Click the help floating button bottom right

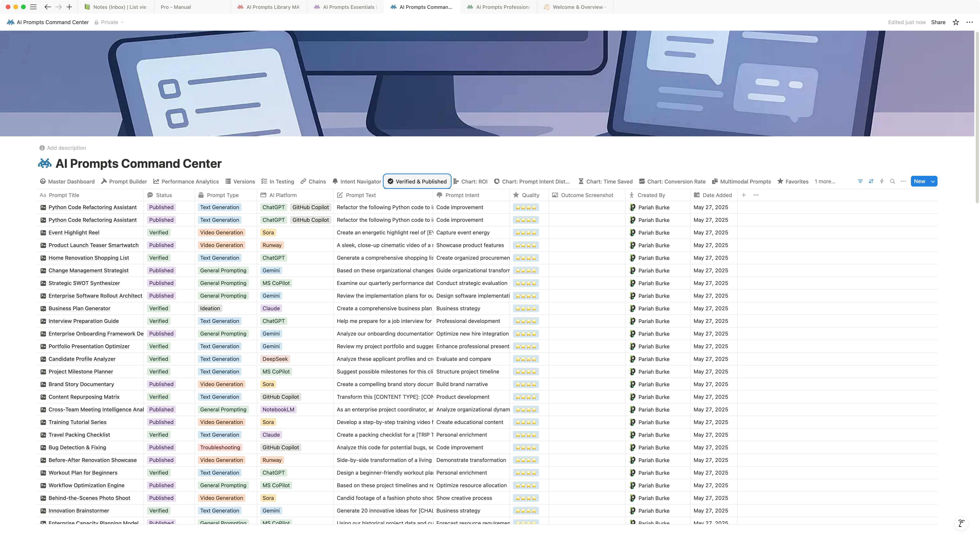(961, 523)
